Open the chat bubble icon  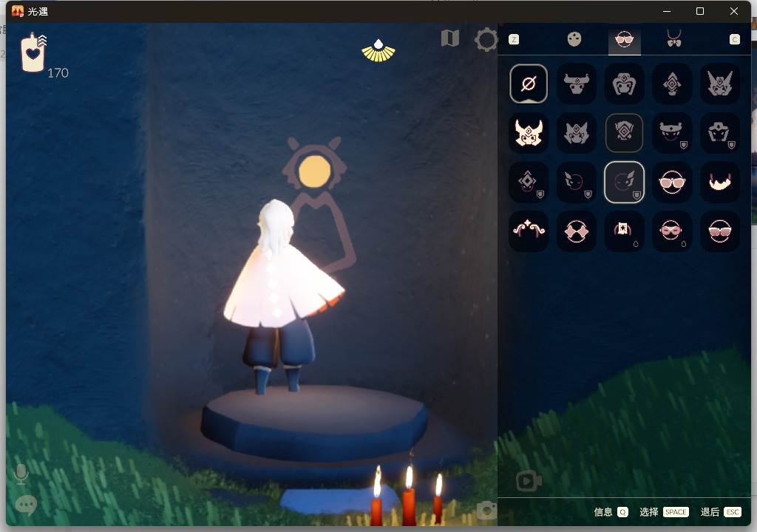pos(26,505)
